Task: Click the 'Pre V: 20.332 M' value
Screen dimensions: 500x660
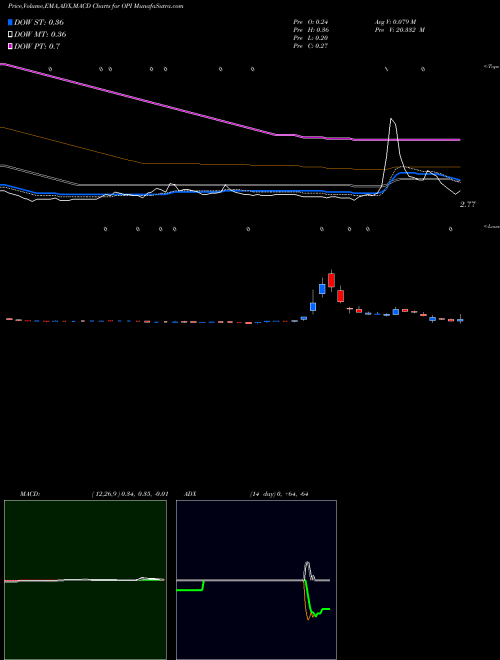Action: 399,30
